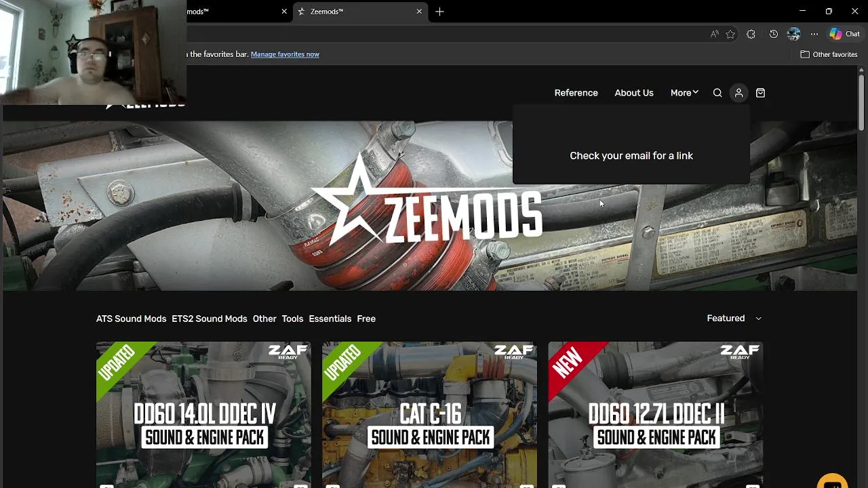Open browser extensions puzzle icon

(x=751, y=34)
